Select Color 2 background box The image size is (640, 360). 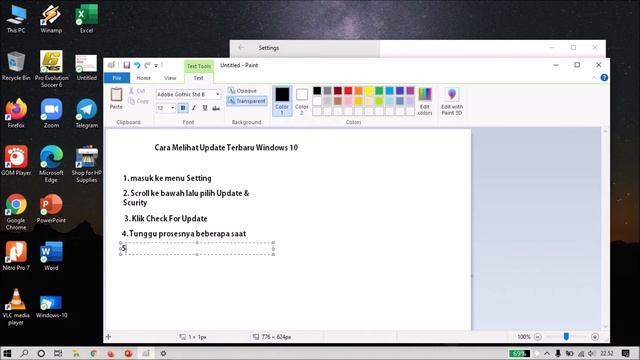tap(302, 101)
